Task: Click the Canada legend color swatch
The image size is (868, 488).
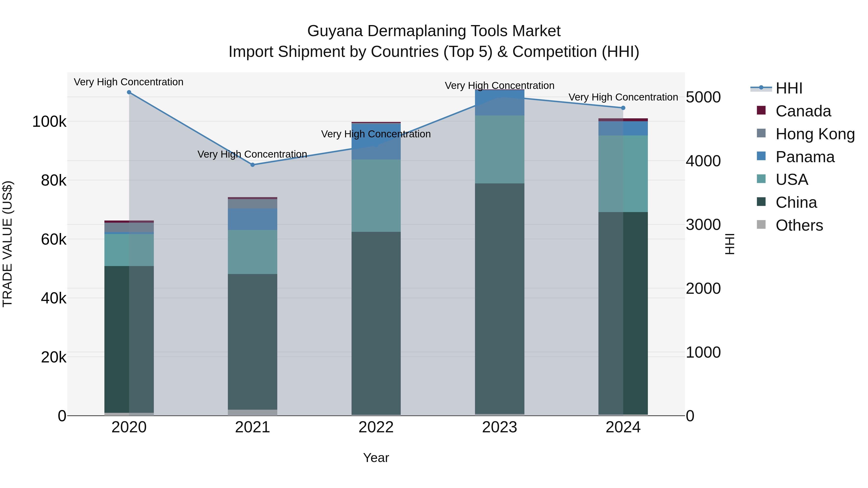Action: point(761,110)
